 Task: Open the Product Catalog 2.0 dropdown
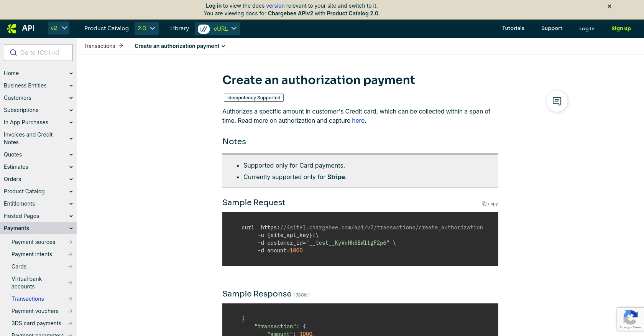146,28
